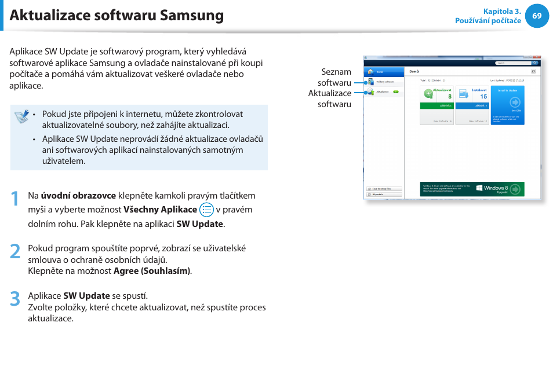Viewport: 553px width, 392px height.
Task: Click the blue bar under Instalovat card
Action: click(472, 105)
